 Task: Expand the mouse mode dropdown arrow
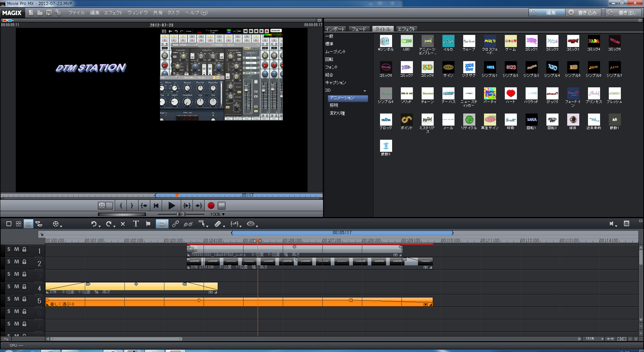coord(207,226)
